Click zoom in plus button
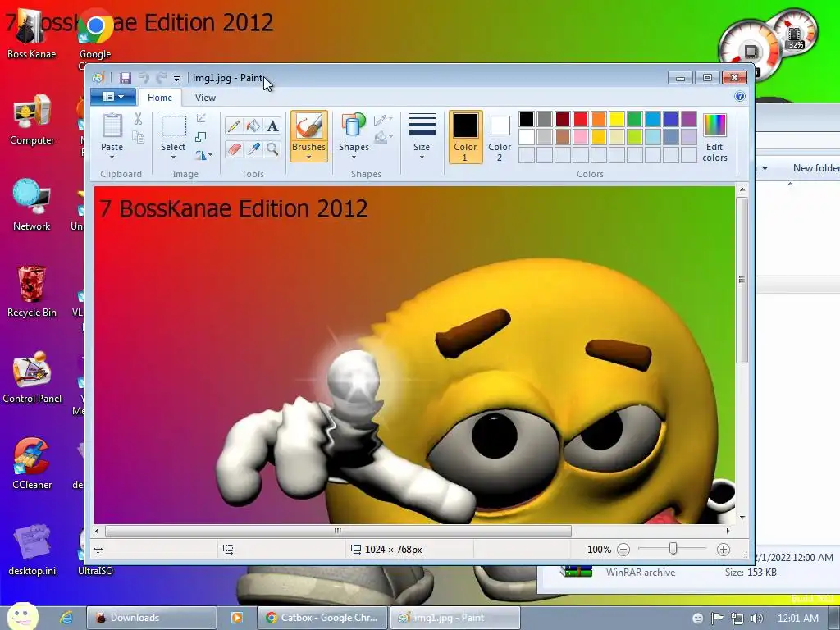Image resolution: width=840 pixels, height=630 pixels. (724, 549)
